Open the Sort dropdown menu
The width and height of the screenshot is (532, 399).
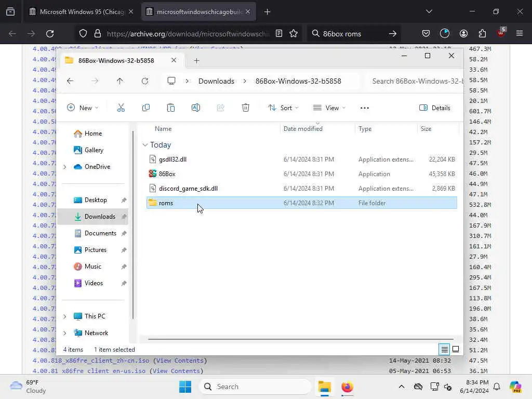click(283, 108)
